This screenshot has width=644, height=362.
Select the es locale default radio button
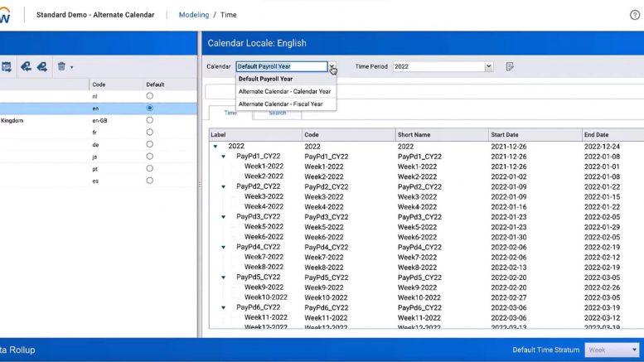(149, 181)
